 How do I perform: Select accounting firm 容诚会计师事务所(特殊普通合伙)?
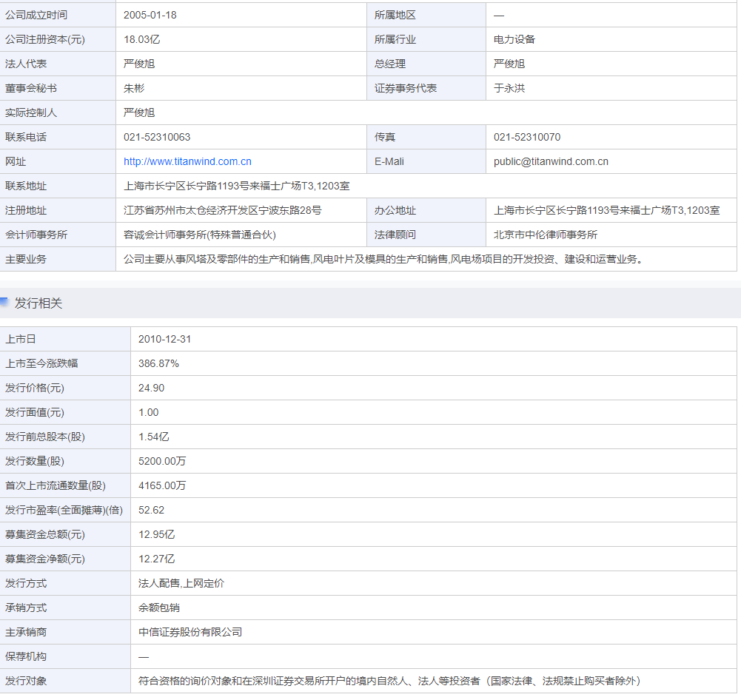(x=199, y=235)
